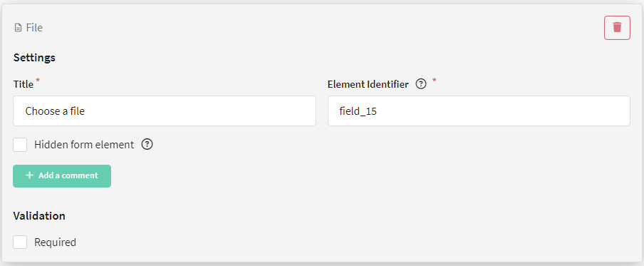Click the red asterisk after Element Identifier help
This screenshot has height=266, width=644.
tap(434, 80)
